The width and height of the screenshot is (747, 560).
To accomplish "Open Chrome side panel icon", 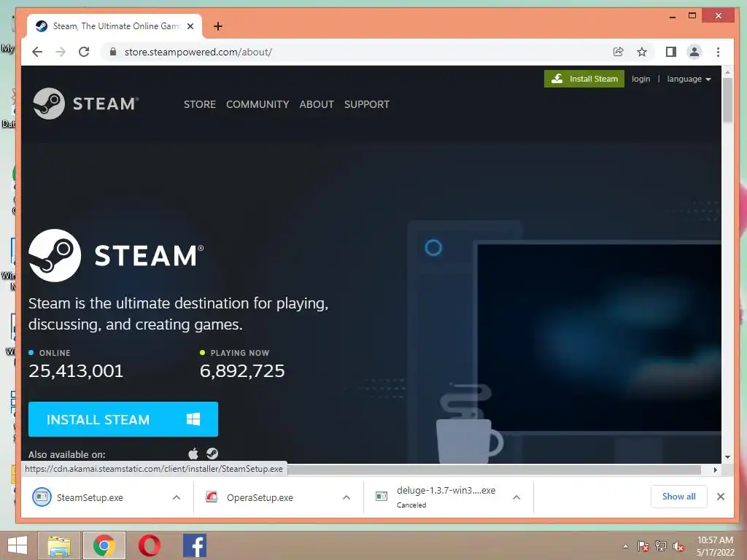I will point(671,52).
